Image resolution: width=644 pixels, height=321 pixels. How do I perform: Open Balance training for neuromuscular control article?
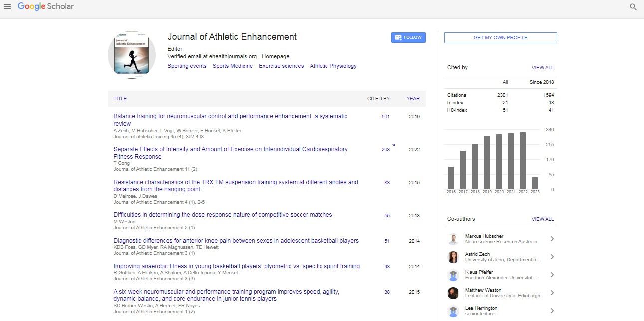(x=231, y=120)
